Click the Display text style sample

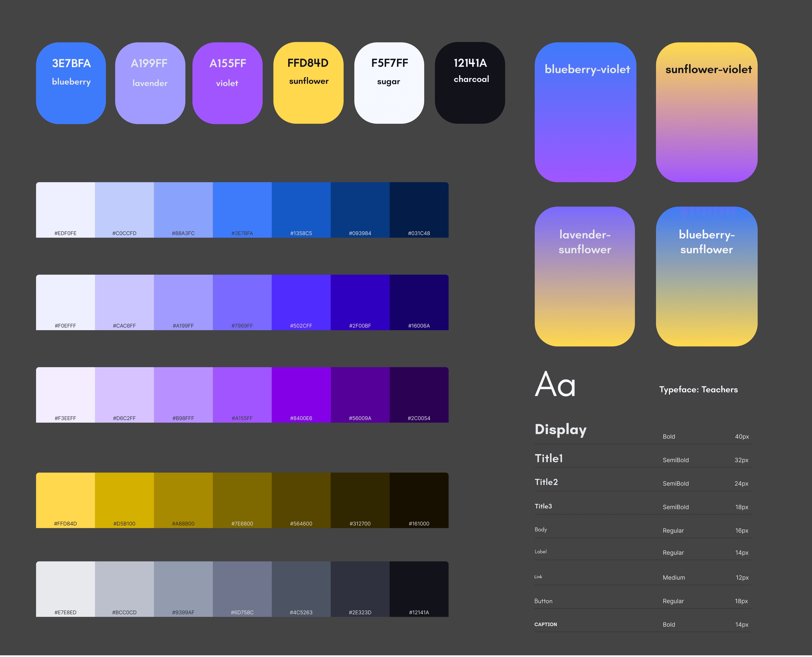(x=560, y=429)
